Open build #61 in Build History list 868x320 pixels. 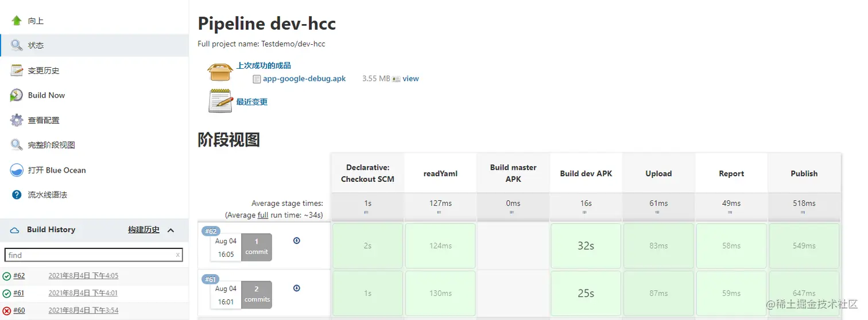click(19, 293)
